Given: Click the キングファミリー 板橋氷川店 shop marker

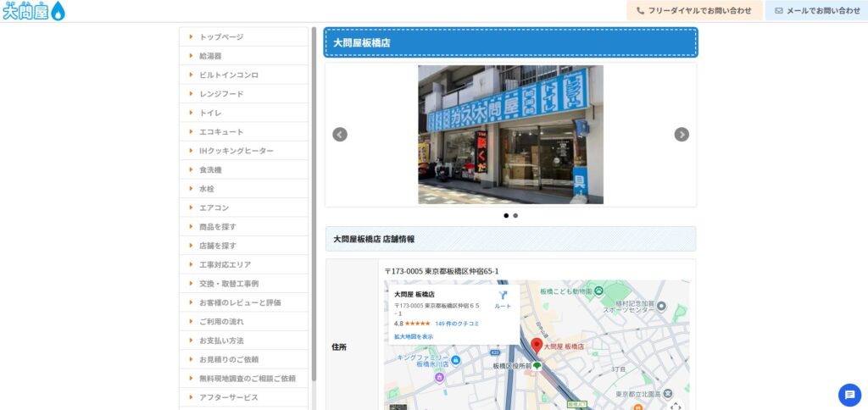Looking at the screenshot, I should pos(456,361).
